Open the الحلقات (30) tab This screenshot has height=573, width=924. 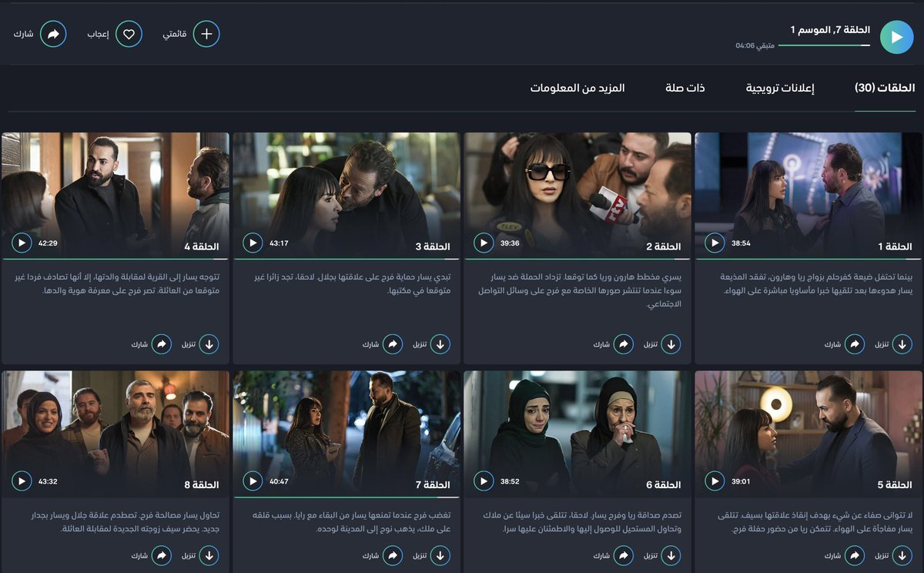click(x=885, y=88)
